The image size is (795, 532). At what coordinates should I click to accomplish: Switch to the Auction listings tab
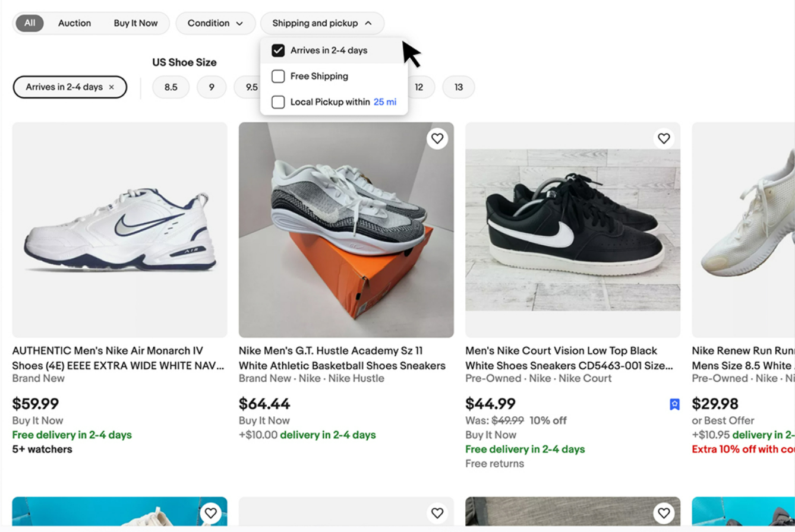point(75,23)
